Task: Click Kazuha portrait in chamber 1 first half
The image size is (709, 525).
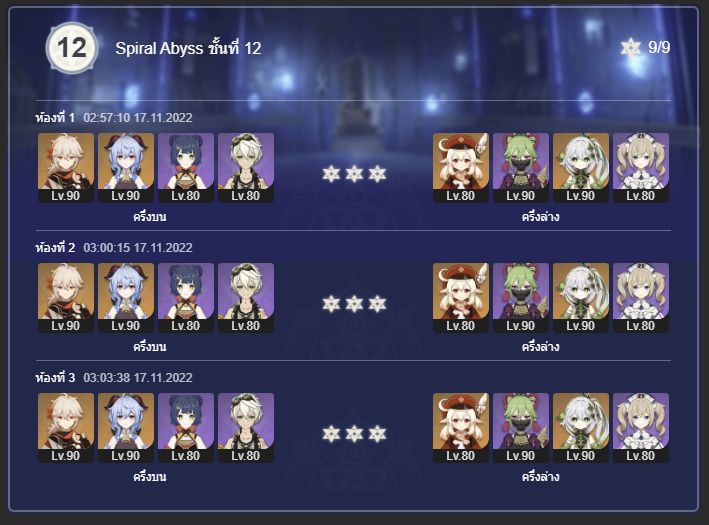Action: 66,167
